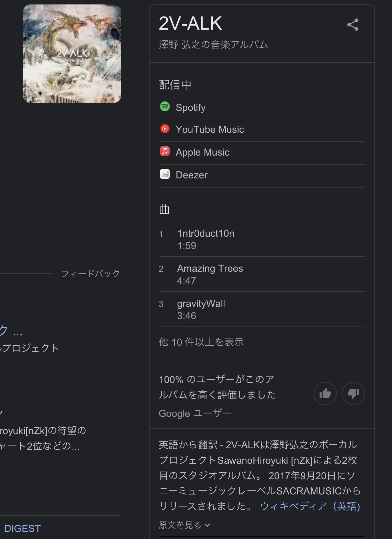Click the Deezer logo icon
392x539 pixels.
(x=165, y=174)
